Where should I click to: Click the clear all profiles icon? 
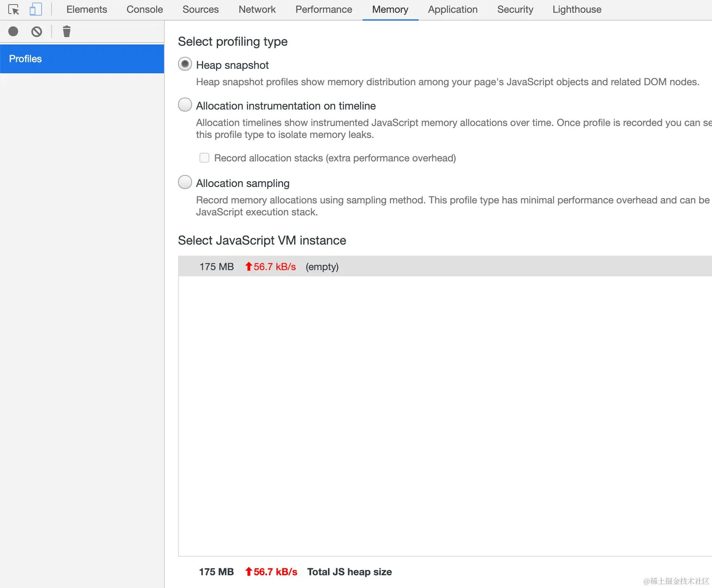[x=37, y=31]
